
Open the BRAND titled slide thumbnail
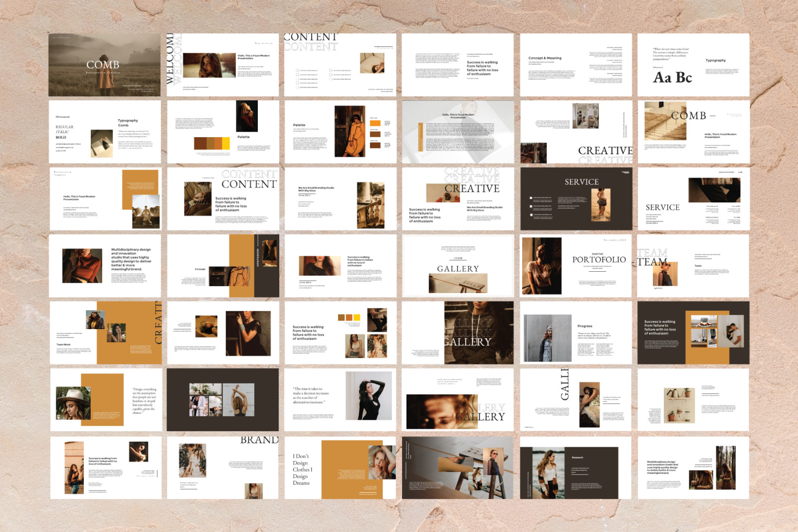click(258, 440)
